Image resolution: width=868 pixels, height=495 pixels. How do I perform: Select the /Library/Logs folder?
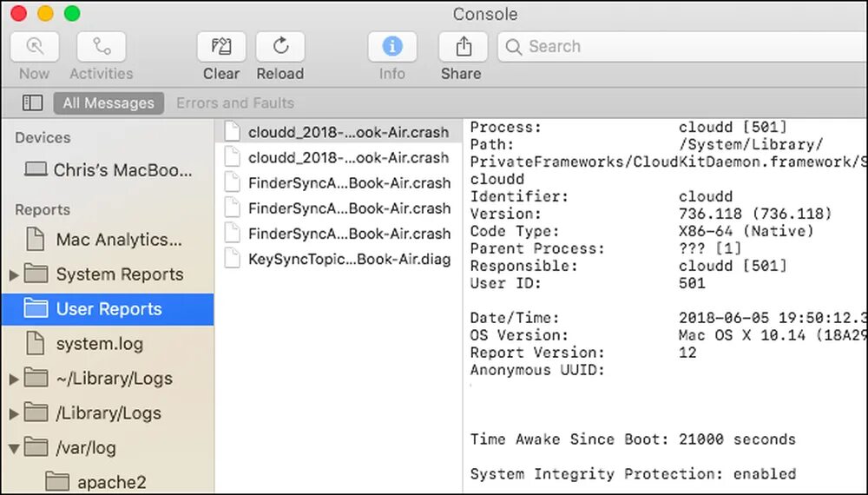point(108,413)
